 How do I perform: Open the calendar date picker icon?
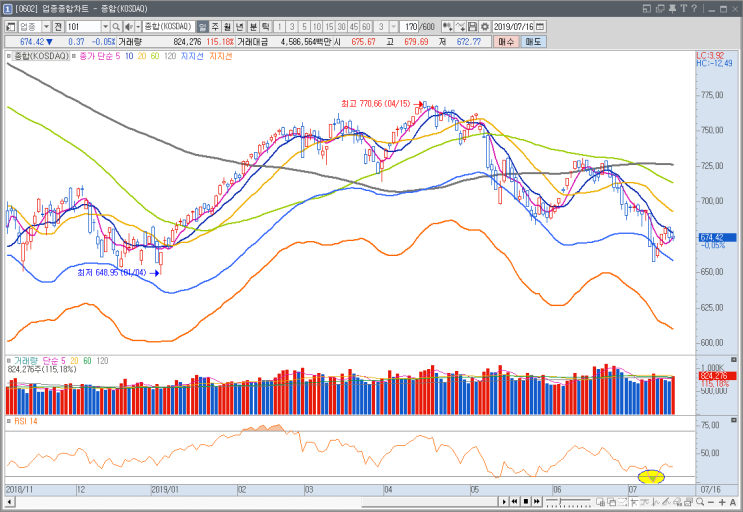tap(540, 27)
